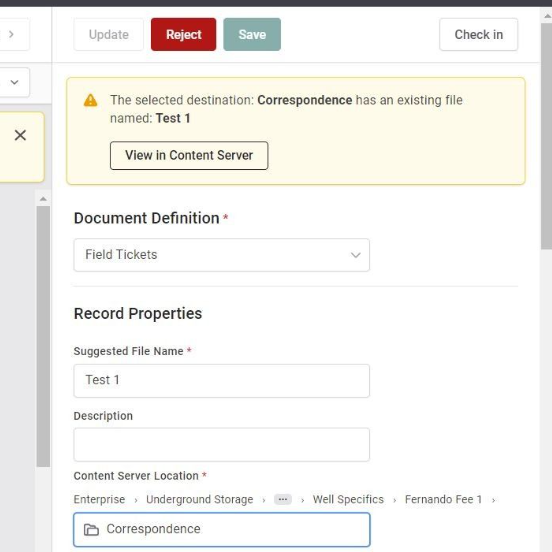Viewport: 552px width, 552px height.
Task: Click the left panel scrollbar up arrow
Action: click(43, 199)
